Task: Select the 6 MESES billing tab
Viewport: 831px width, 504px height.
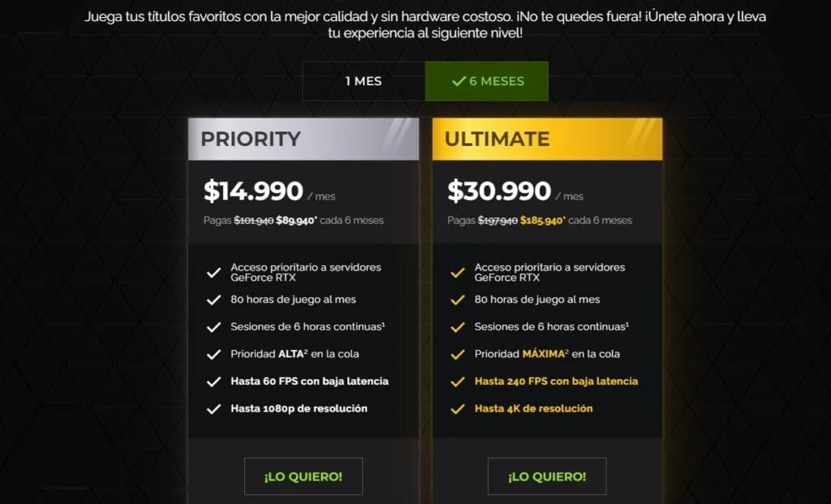Action: 487,81
